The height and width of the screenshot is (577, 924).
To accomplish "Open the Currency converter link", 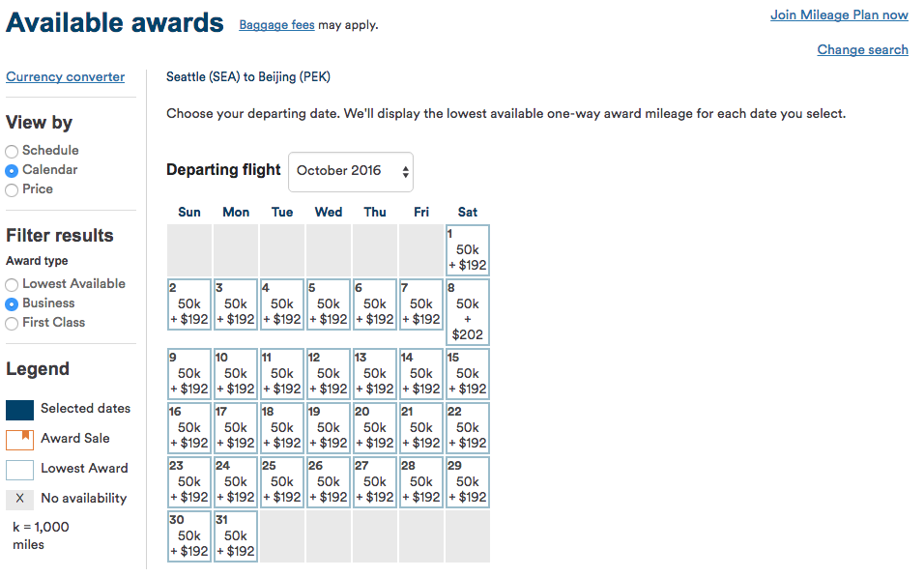I will (66, 76).
